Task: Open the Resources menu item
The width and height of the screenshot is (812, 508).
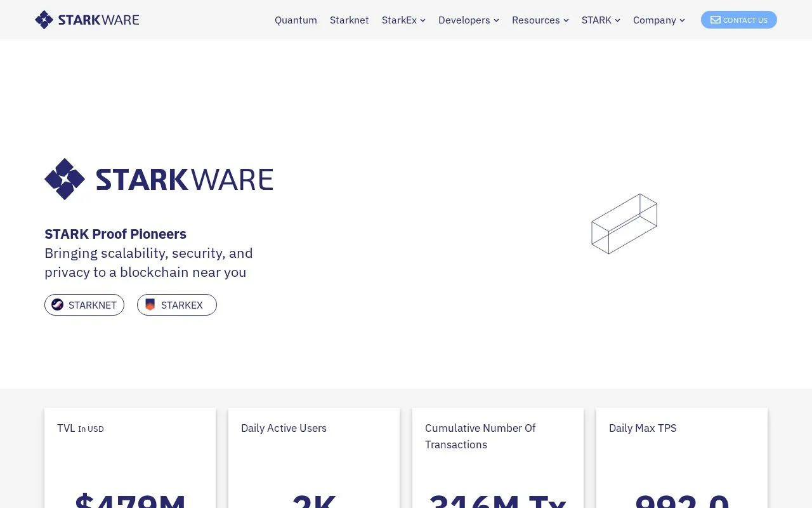Action: [x=535, y=20]
